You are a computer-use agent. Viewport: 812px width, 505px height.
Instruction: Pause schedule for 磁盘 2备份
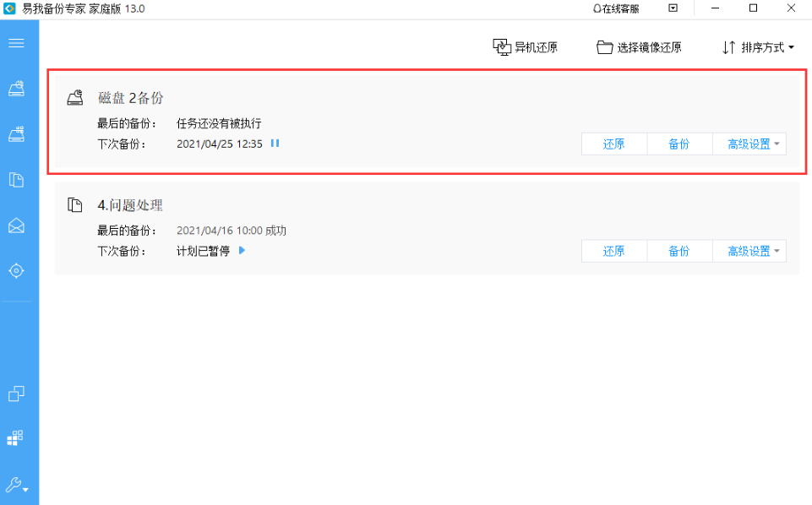[x=275, y=144]
